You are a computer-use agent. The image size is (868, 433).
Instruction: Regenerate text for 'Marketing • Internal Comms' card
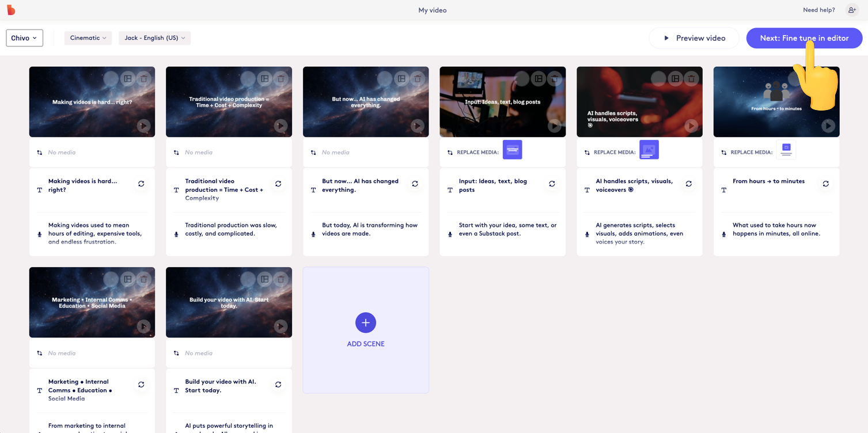click(x=141, y=385)
